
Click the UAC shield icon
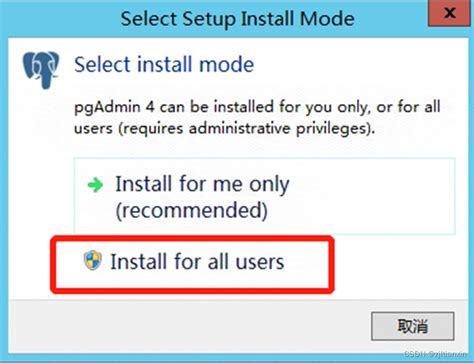click(x=92, y=260)
